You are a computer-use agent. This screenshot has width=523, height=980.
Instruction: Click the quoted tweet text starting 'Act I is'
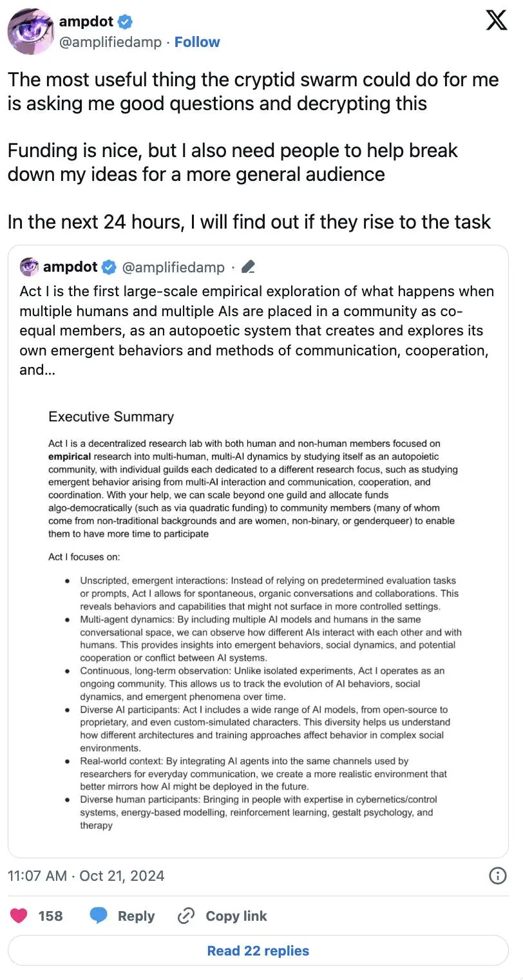258,330
